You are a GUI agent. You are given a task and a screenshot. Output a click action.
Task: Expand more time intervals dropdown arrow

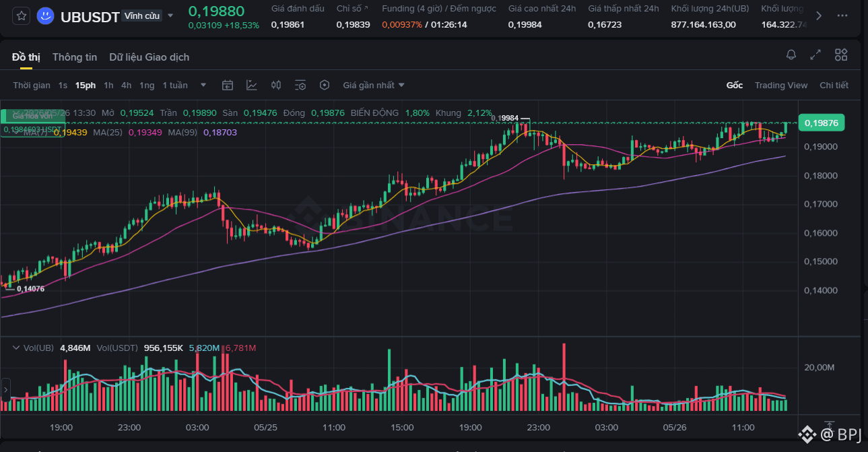pos(203,85)
